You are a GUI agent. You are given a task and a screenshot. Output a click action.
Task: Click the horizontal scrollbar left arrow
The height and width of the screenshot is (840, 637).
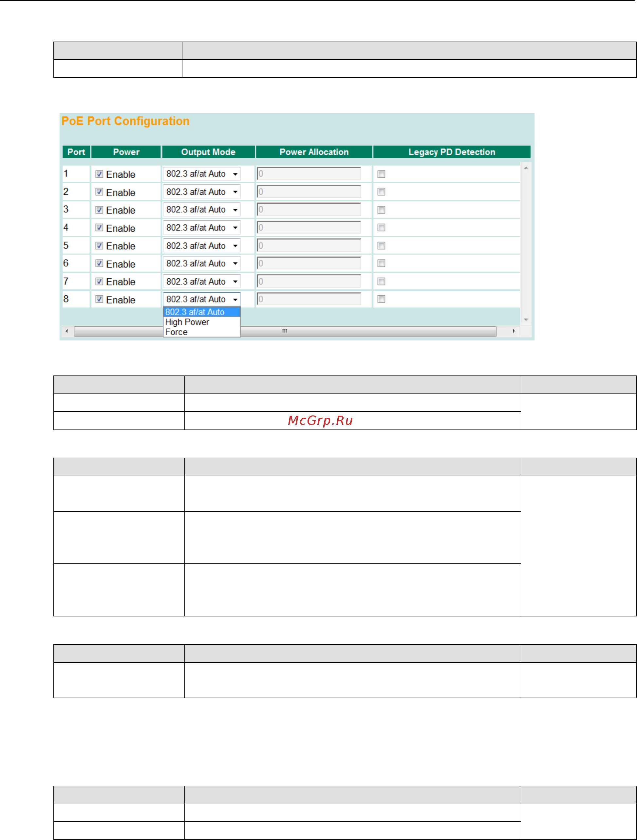67,331
